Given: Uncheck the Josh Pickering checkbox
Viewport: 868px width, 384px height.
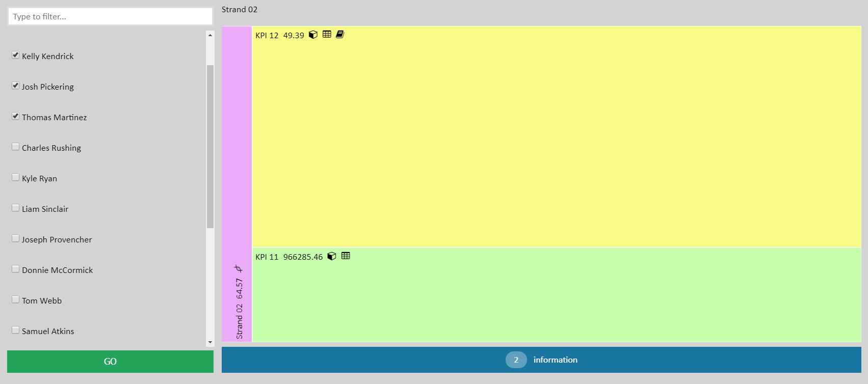Looking at the screenshot, I should (x=16, y=86).
